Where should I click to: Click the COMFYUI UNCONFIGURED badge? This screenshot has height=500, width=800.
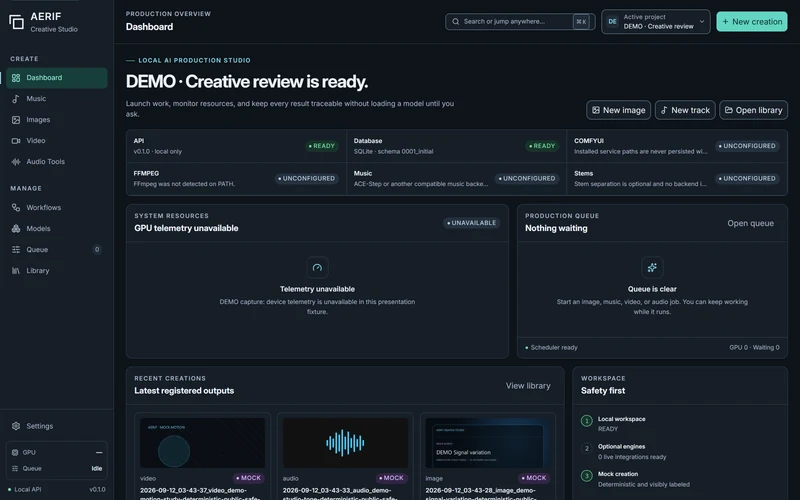click(747, 146)
